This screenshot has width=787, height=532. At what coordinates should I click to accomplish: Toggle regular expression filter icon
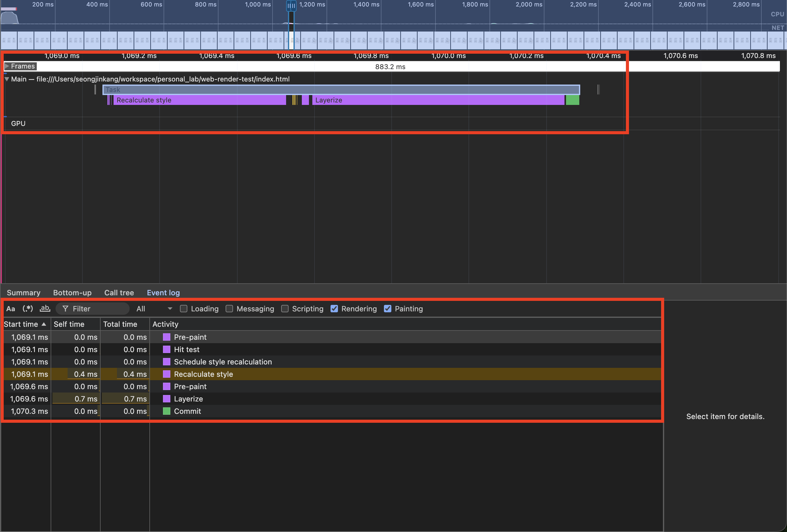(27, 309)
